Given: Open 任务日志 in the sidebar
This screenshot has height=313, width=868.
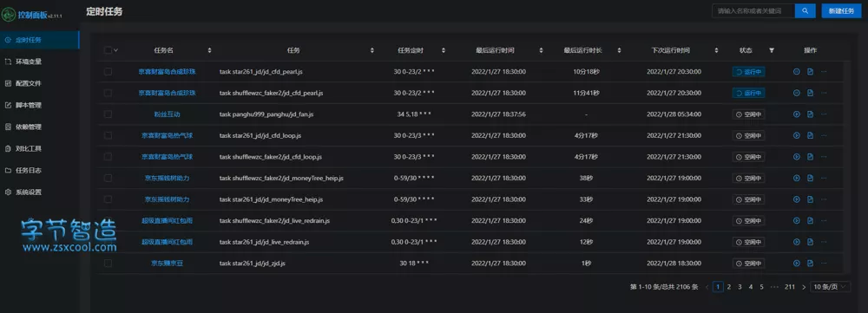Looking at the screenshot, I should [x=39, y=170].
